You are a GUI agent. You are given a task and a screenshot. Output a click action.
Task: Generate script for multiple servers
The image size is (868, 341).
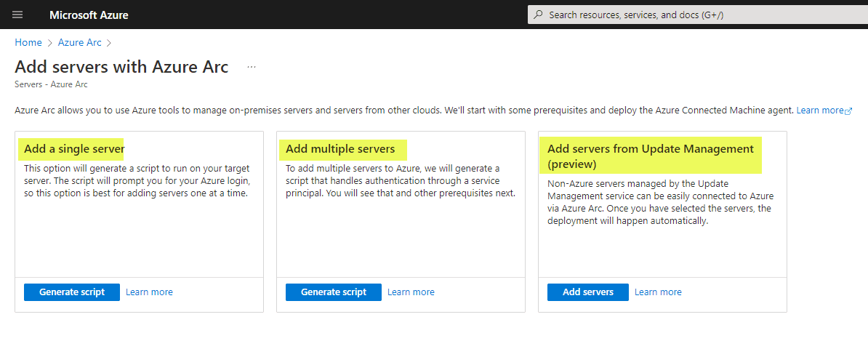tap(334, 292)
